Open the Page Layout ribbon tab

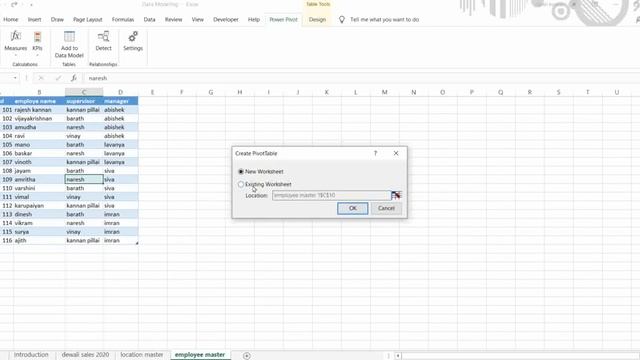[88, 20]
